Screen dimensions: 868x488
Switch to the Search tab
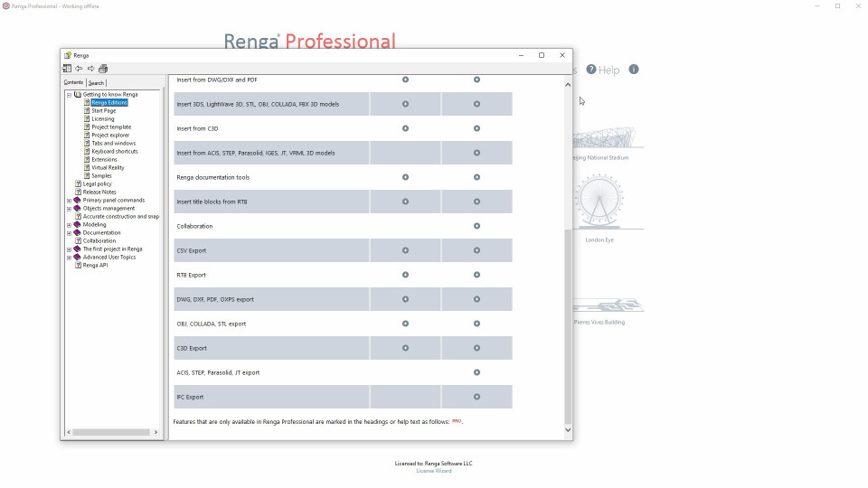[96, 83]
